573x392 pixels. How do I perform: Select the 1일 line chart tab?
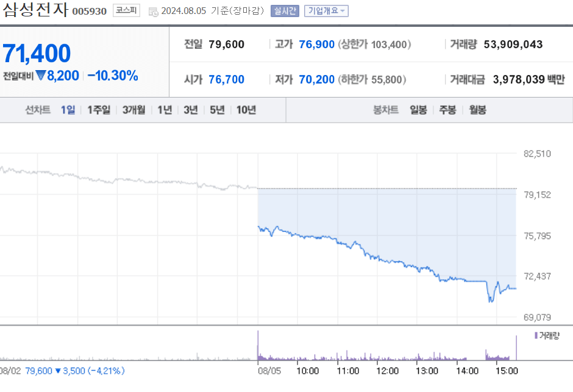point(68,110)
